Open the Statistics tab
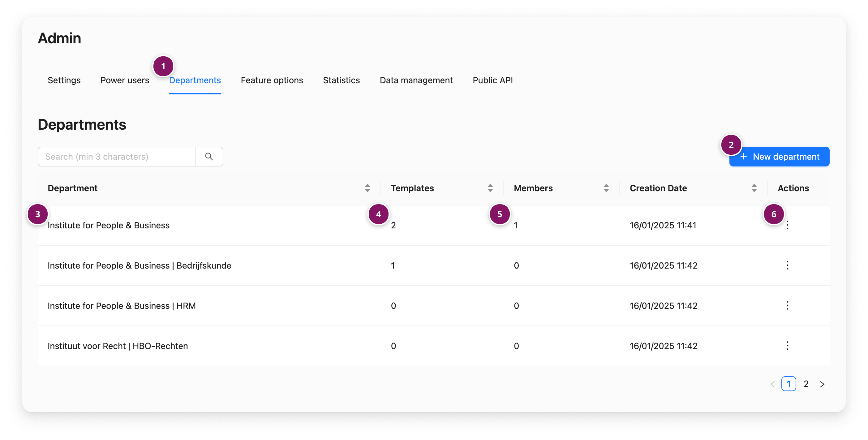 (341, 80)
